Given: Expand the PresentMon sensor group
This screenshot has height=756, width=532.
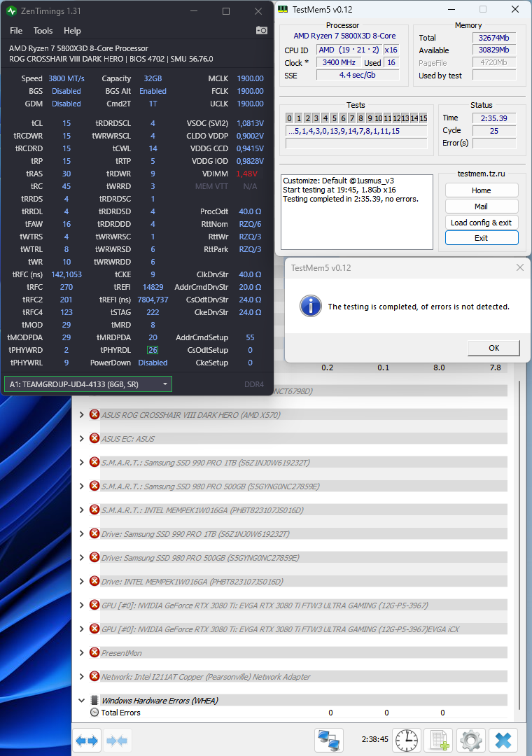Looking at the screenshot, I should click(81, 652).
